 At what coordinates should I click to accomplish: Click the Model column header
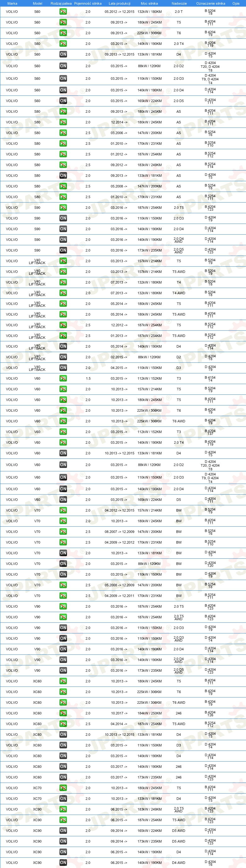click(37, 3)
